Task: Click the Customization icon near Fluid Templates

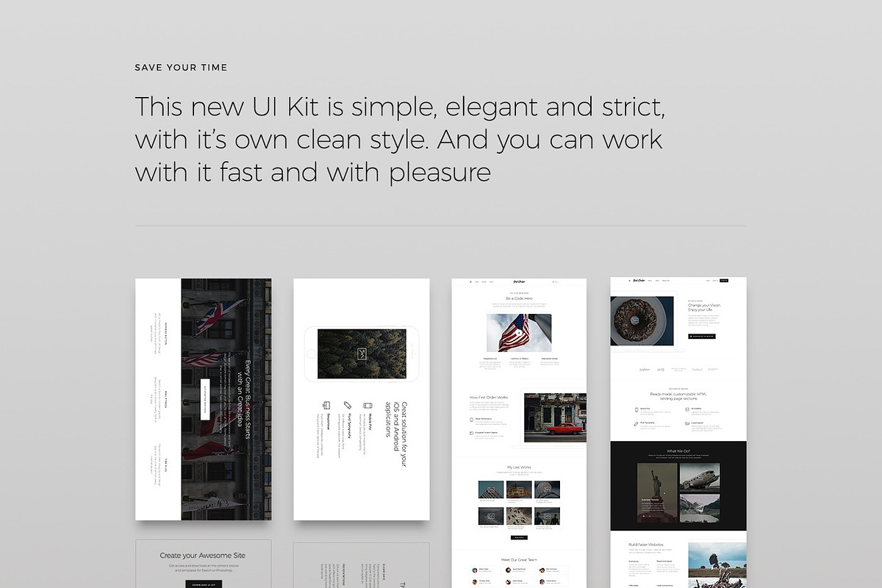Action: (x=688, y=424)
